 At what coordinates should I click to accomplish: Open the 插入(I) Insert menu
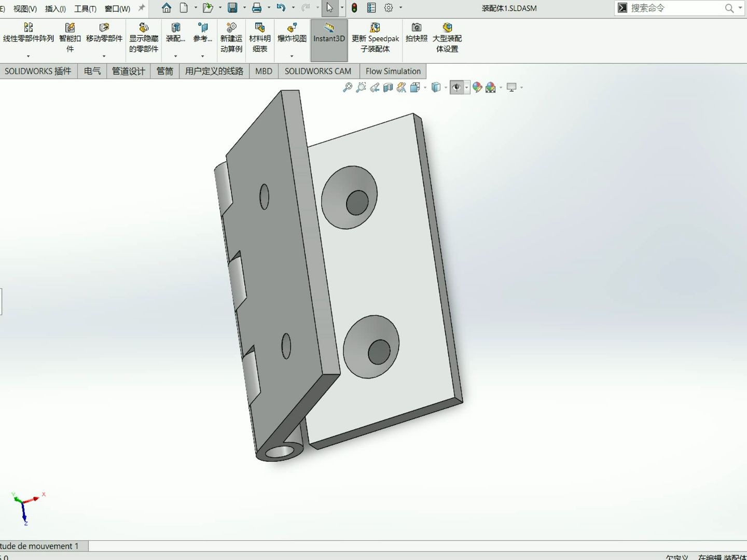56,8
